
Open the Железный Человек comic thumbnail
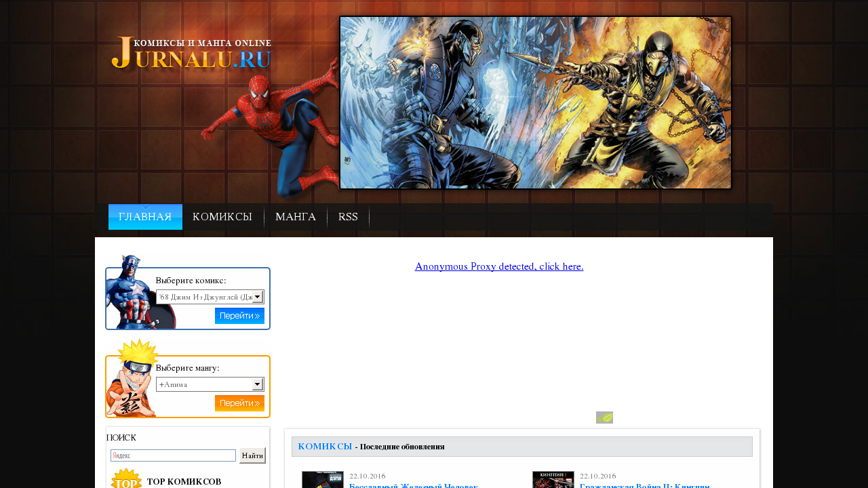[323, 480]
